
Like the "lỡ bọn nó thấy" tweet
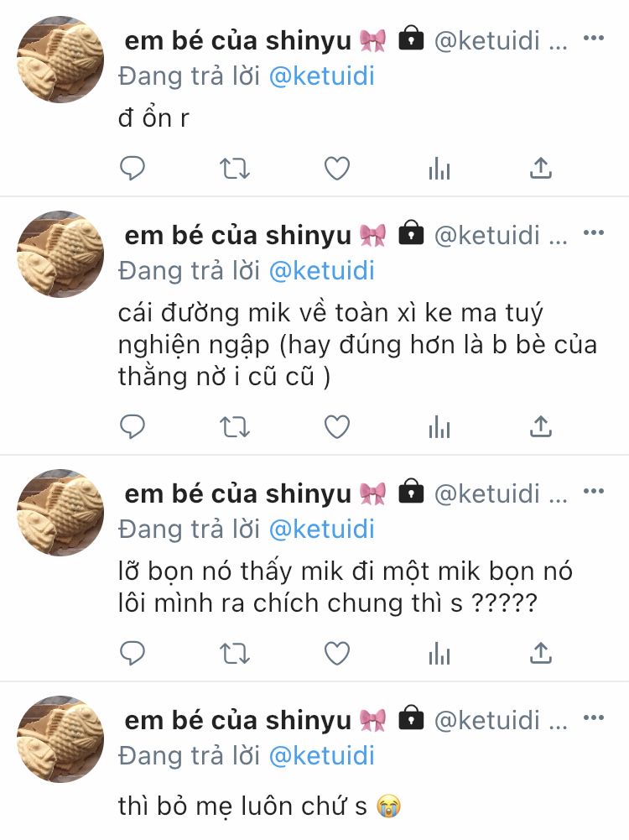(x=337, y=654)
